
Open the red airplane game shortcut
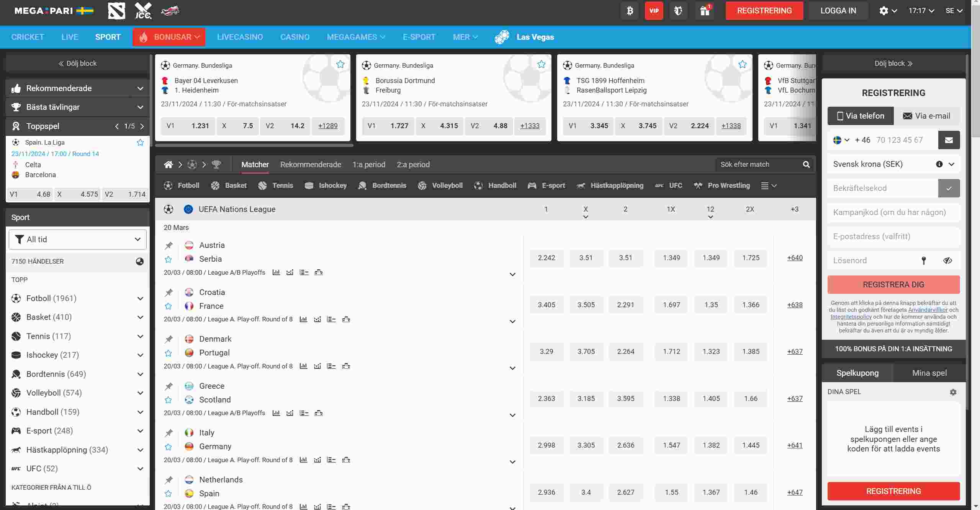click(x=170, y=11)
